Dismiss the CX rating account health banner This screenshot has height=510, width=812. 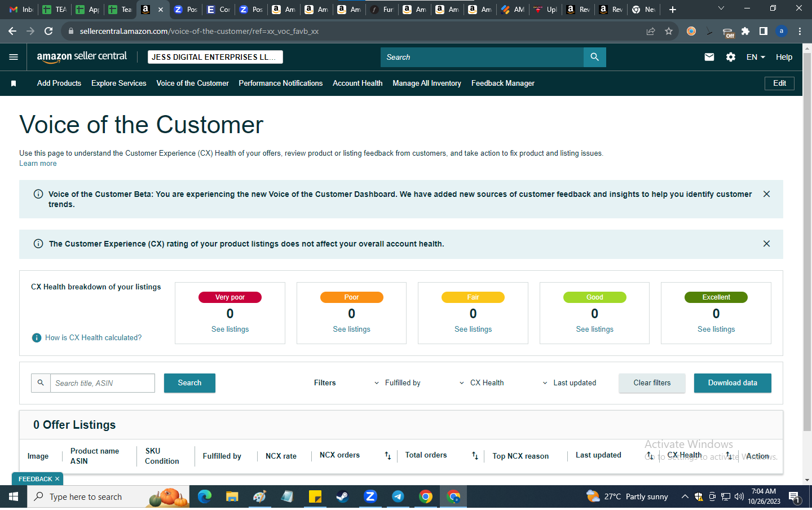pyautogui.click(x=766, y=244)
